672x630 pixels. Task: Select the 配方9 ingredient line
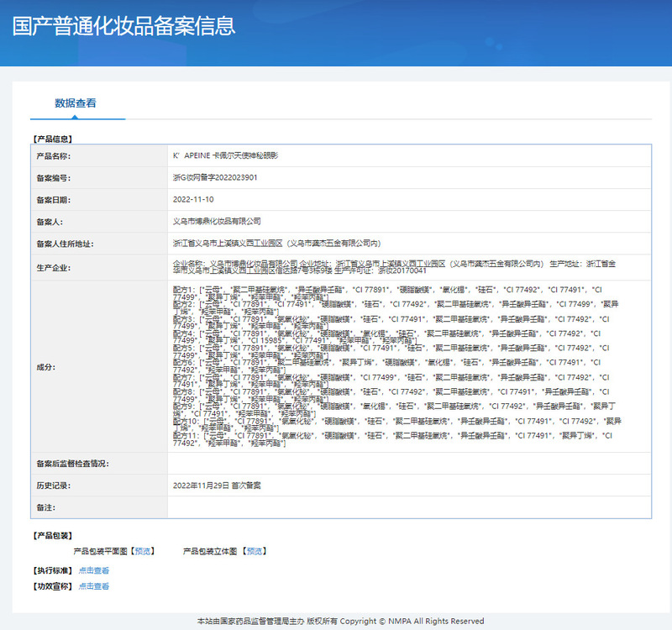394,410
